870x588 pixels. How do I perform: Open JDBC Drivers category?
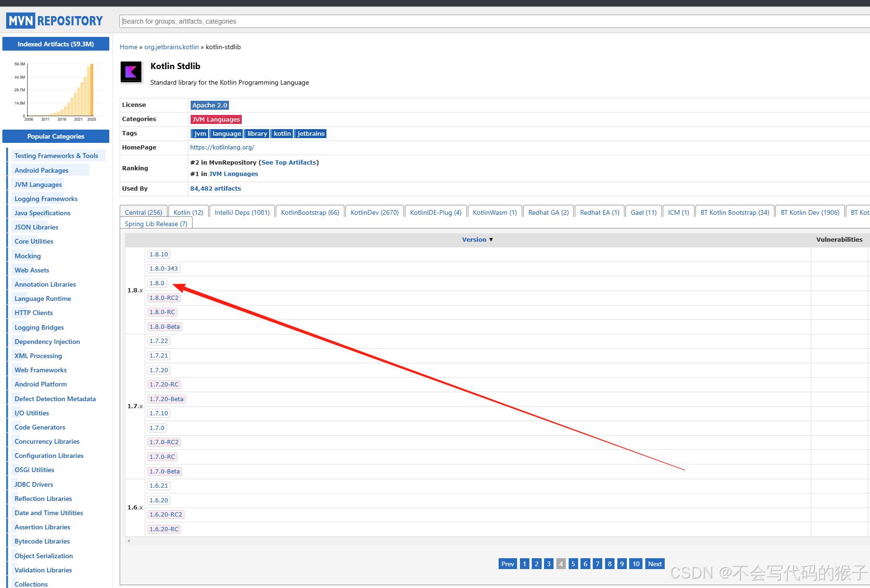tap(34, 484)
